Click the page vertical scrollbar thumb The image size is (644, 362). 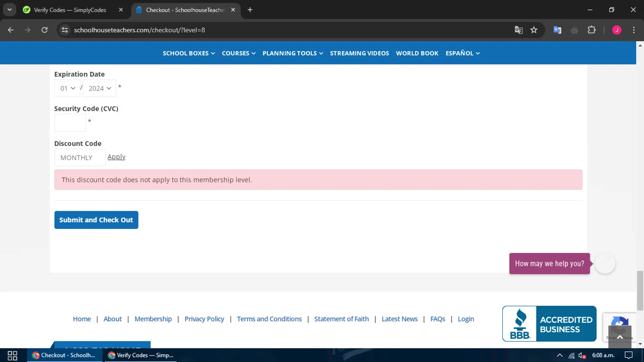coord(640,290)
